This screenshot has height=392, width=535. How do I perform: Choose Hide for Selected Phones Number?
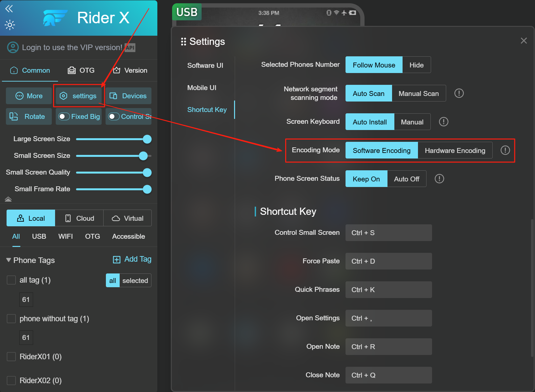tap(416, 65)
